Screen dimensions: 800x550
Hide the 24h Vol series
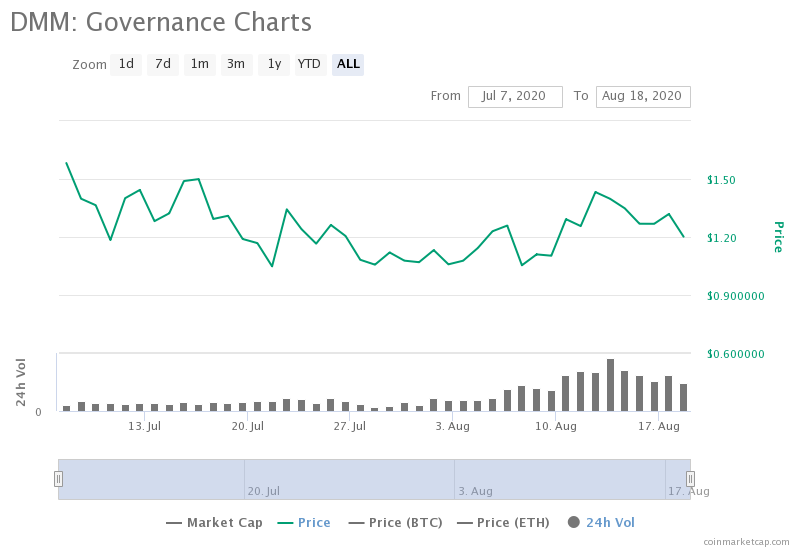click(602, 522)
